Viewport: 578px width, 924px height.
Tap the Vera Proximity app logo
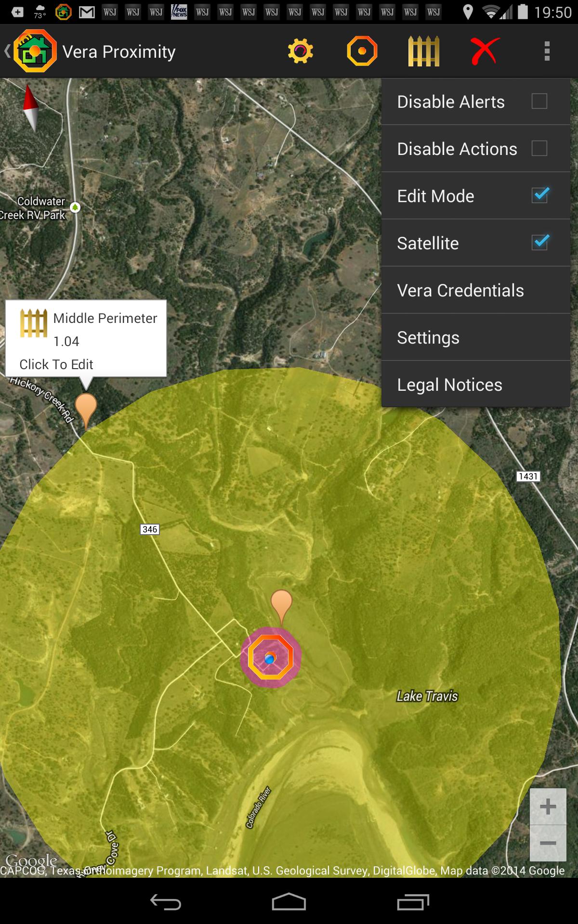(35, 51)
